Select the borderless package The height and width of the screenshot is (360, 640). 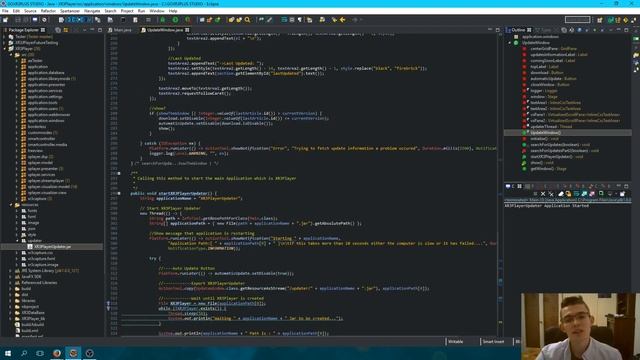[x=37, y=127]
